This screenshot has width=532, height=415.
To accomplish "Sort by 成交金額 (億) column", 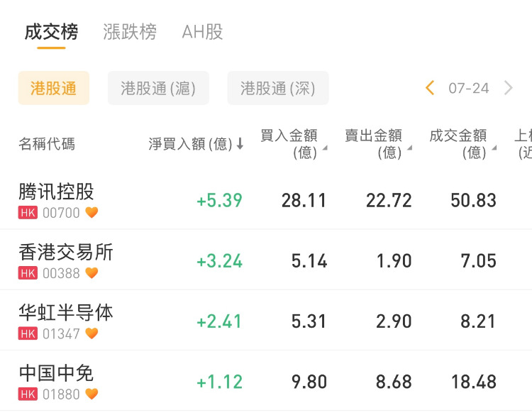I will tap(462, 144).
